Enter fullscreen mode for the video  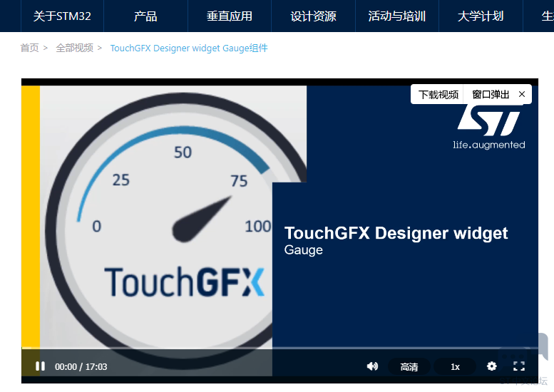pos(518,366)
